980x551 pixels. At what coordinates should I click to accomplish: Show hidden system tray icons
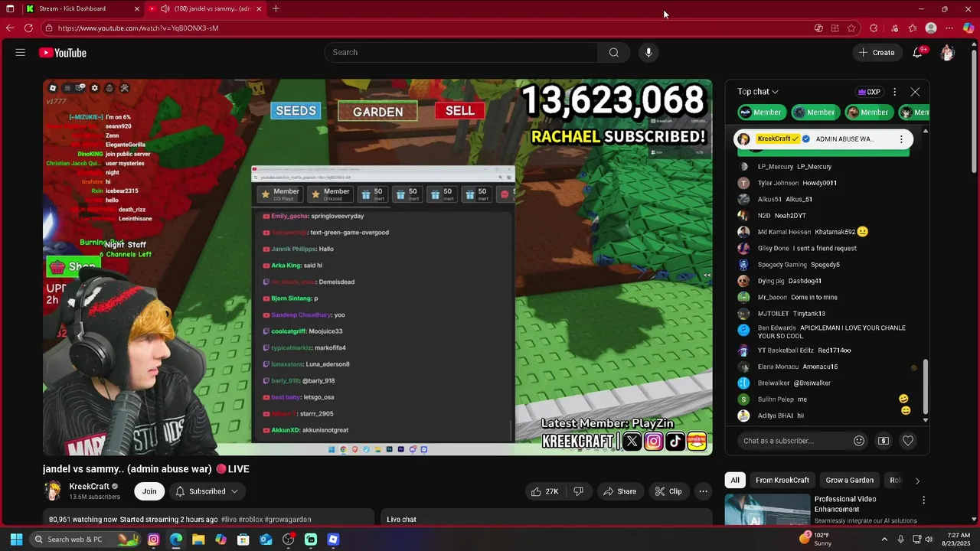(884, 540)
